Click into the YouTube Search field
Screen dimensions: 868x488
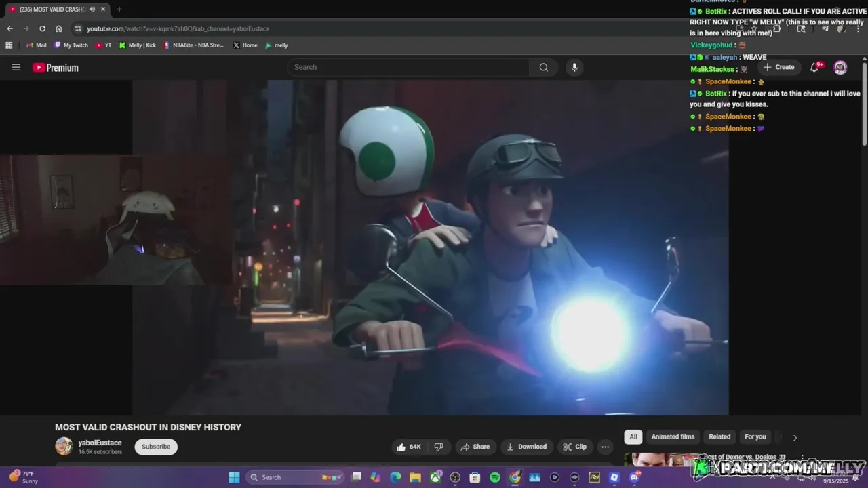click(x=408, y=67)
